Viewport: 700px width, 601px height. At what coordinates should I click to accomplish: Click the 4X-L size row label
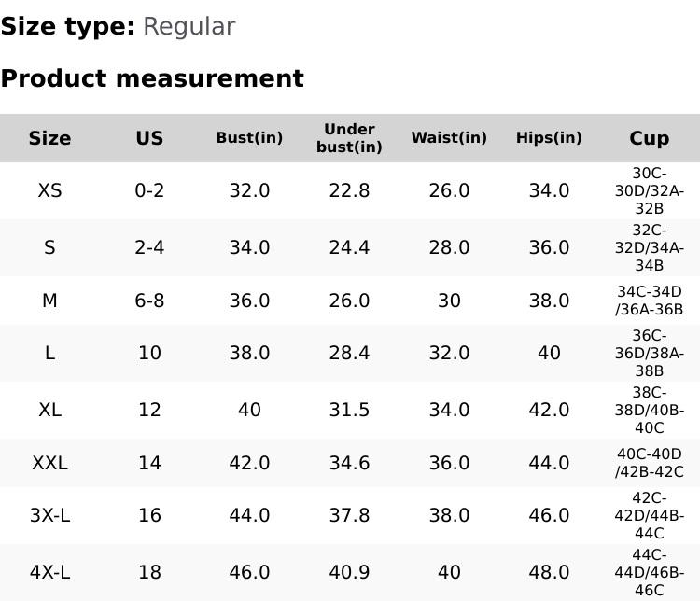pos(49,572)
